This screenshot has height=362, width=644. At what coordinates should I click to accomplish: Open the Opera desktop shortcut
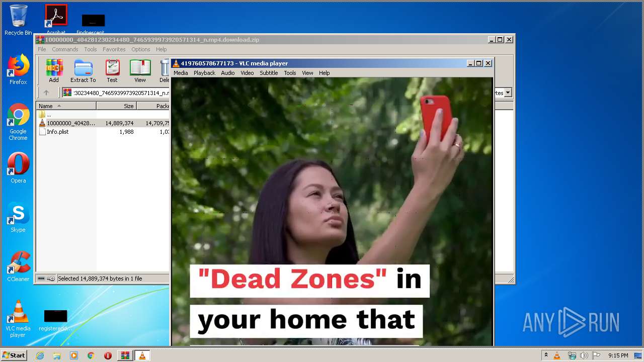tap(18, 168)
